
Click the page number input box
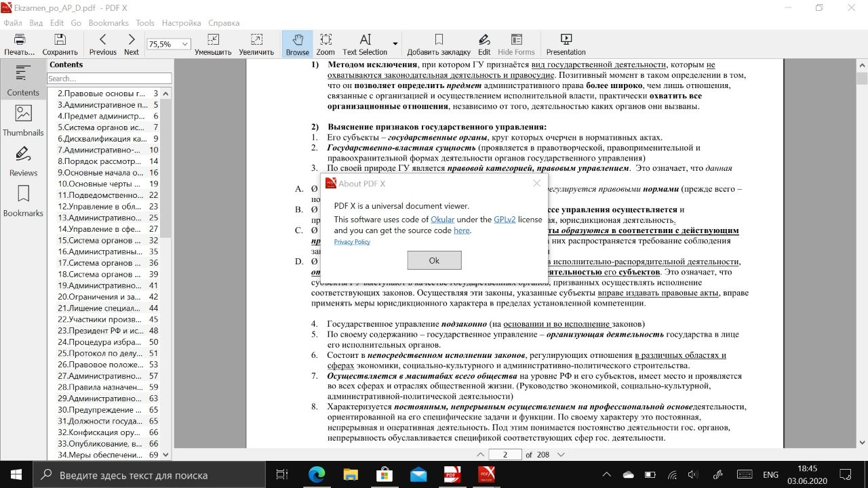point(505,455)
